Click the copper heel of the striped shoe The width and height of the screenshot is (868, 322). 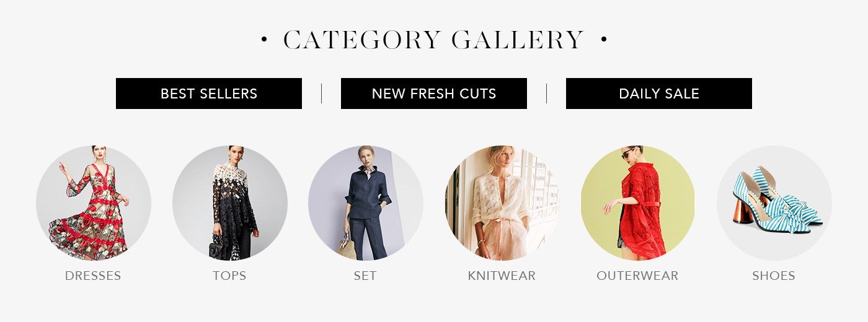tap(743, 211)
